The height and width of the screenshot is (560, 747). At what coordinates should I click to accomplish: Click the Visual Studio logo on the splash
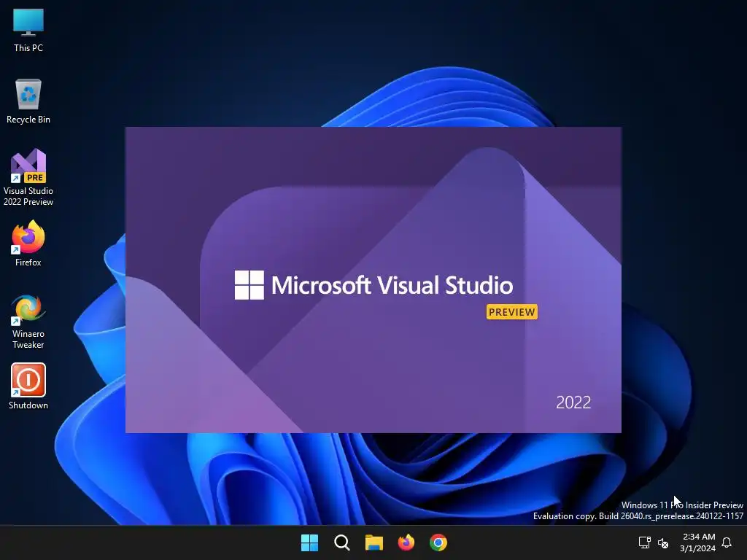click(x=249, y=285)
